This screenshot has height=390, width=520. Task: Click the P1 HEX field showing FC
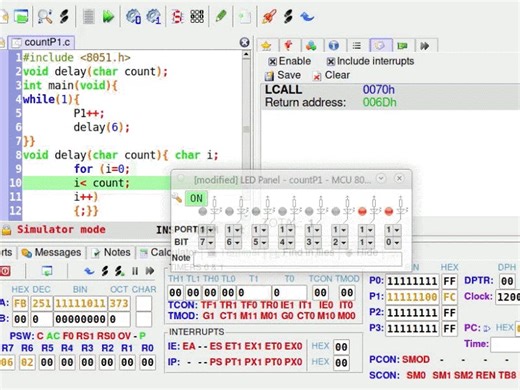point(449,297)
